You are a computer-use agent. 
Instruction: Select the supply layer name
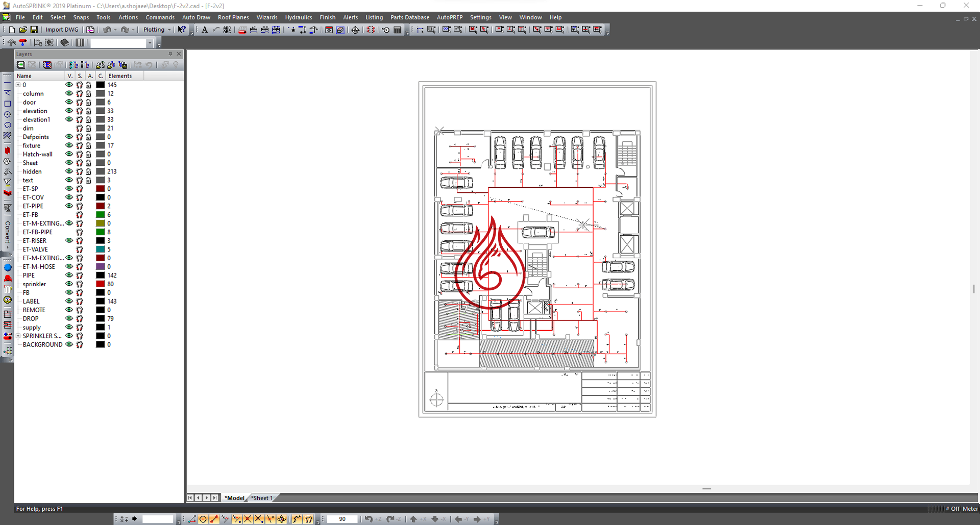tap(32, 328)
